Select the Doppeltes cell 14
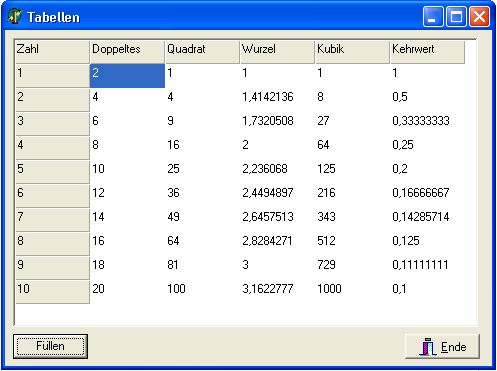This screenshot has height=371, width=497. pos(127,220)
